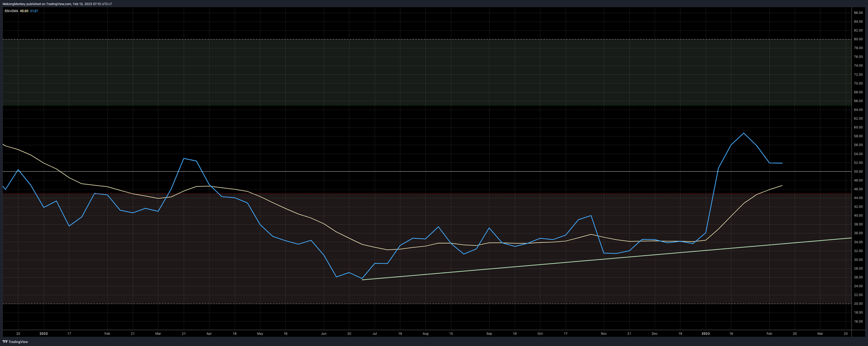Viewport: 868px width, 346px height.
Task: Select the 24.00 value on the price scale
Action: (x=858, y=286)
